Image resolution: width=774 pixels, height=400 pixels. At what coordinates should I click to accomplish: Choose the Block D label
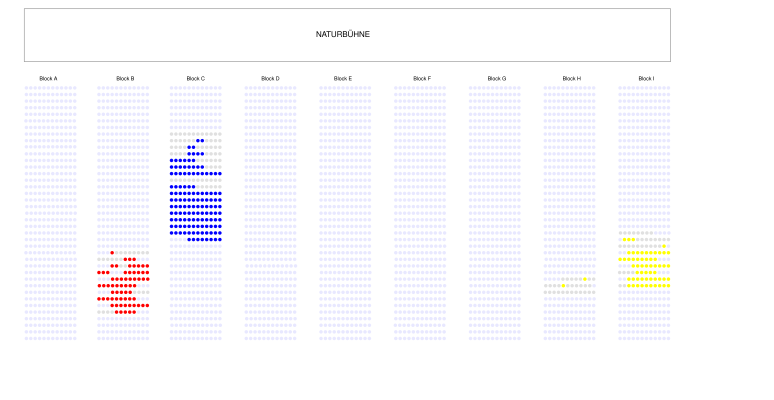tap(270, 78)
